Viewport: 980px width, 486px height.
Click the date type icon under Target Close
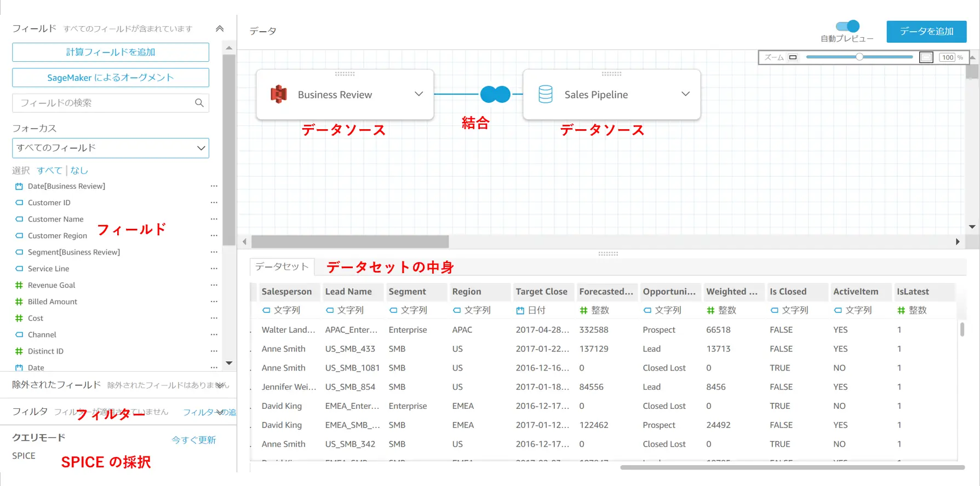520,310
